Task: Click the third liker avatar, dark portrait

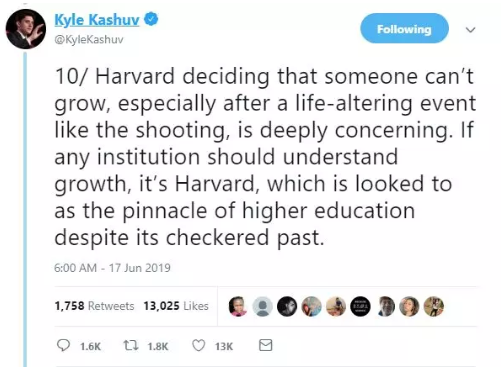Action: pos(287,306)
